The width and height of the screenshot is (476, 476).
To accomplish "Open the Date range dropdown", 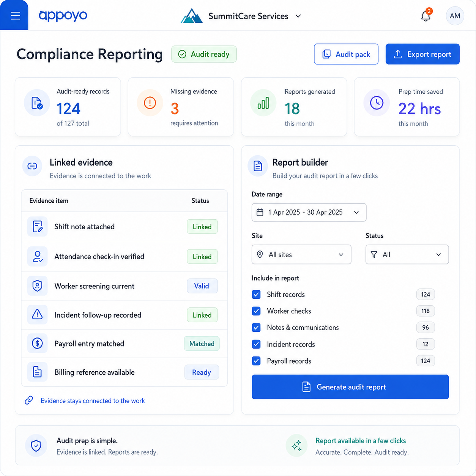I will click(309, 212).
